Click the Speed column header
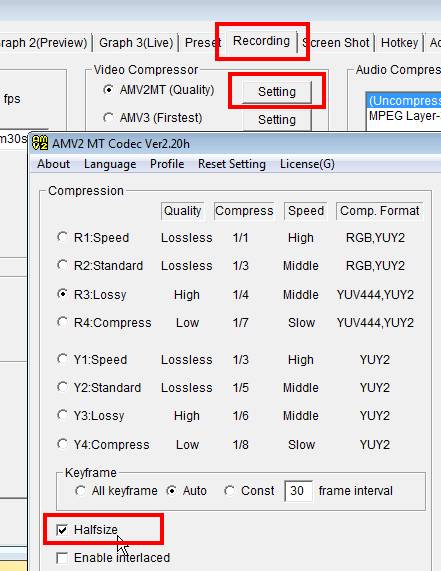 click(x=306, y=211)
